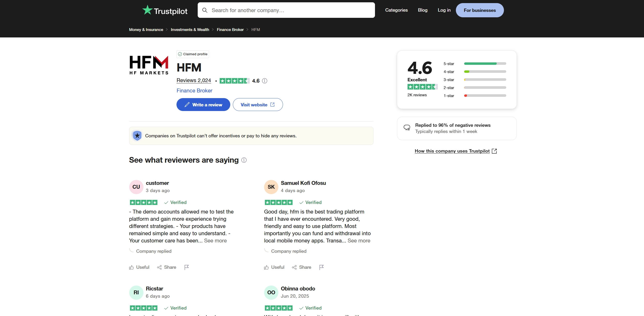Screen dimensions: 644x316
Task: Click the Visit website button
Action: [258, 105]
